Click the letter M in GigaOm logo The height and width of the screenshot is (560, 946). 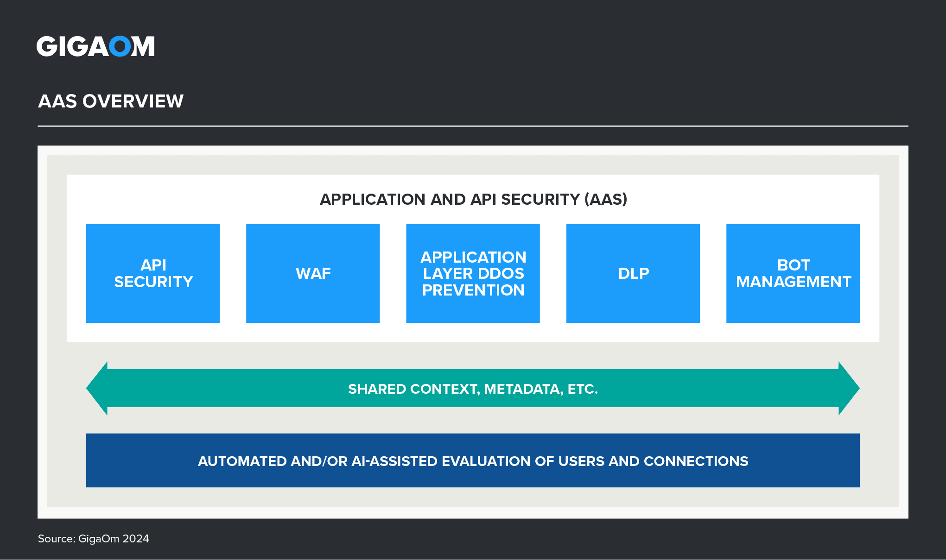(143, 46)
